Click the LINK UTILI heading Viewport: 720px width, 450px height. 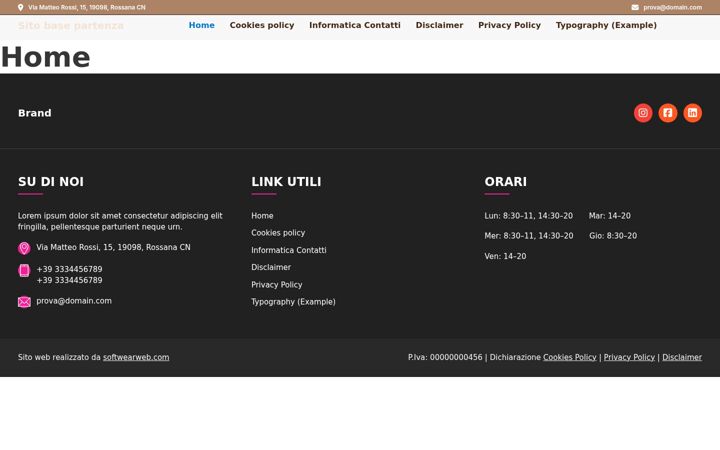[286, 182]
